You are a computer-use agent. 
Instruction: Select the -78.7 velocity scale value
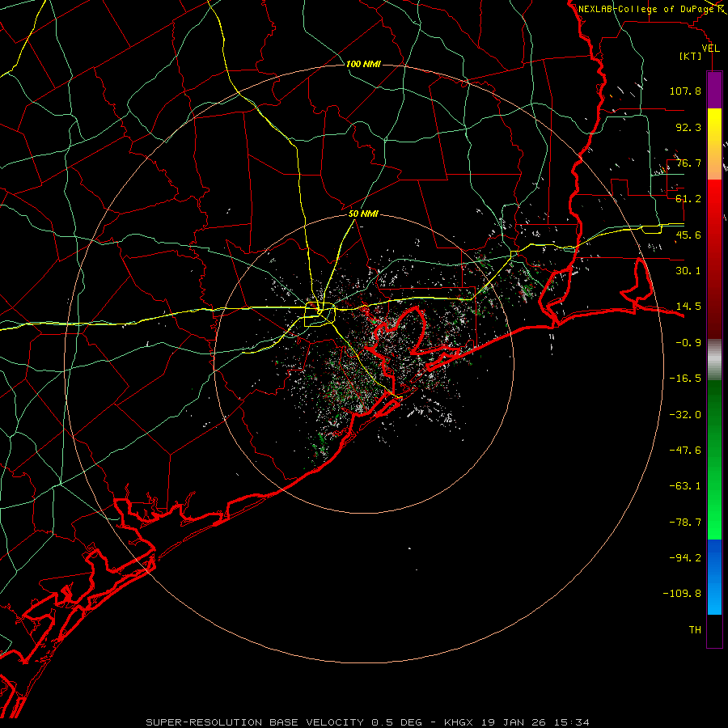[685, 523]
